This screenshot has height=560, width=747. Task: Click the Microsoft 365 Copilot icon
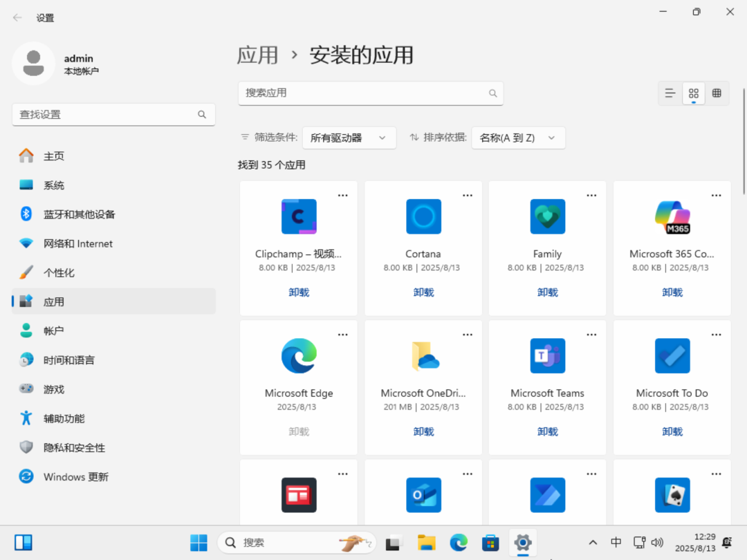pyautogui.click(x=672, y=216)
